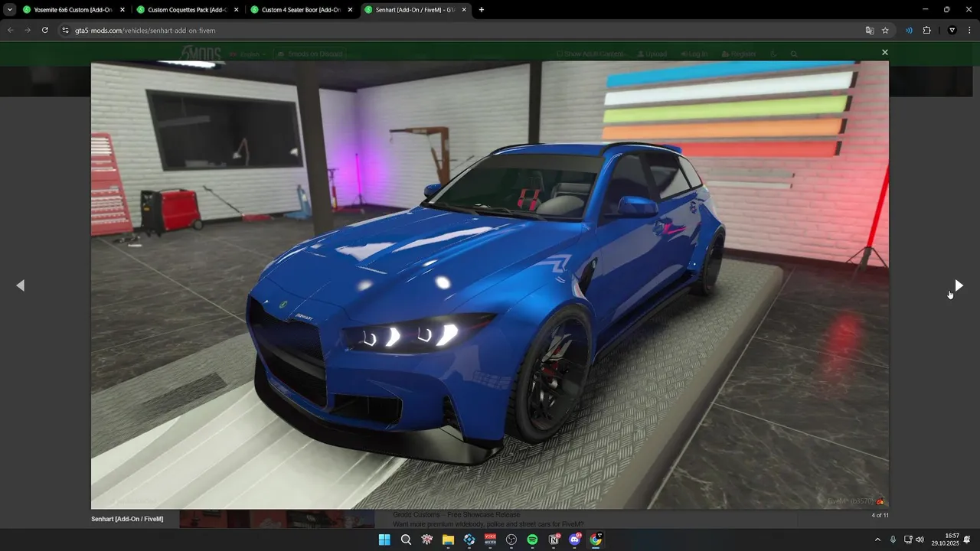
Task: Open the tab search dropdown arrow
Action: [x=10, y=10]
